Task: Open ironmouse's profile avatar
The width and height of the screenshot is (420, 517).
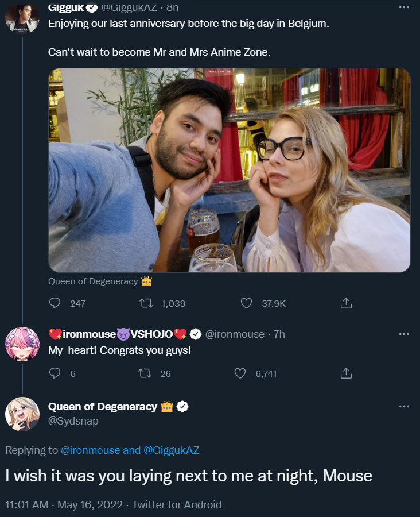Action: (x=22, y=344)
